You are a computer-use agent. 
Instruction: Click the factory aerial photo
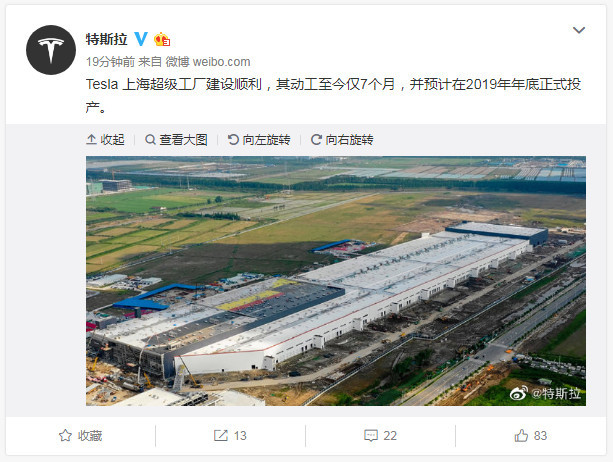336,281
